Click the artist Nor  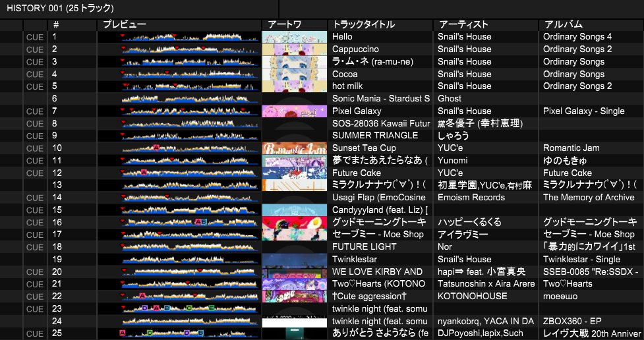[444, 247]
